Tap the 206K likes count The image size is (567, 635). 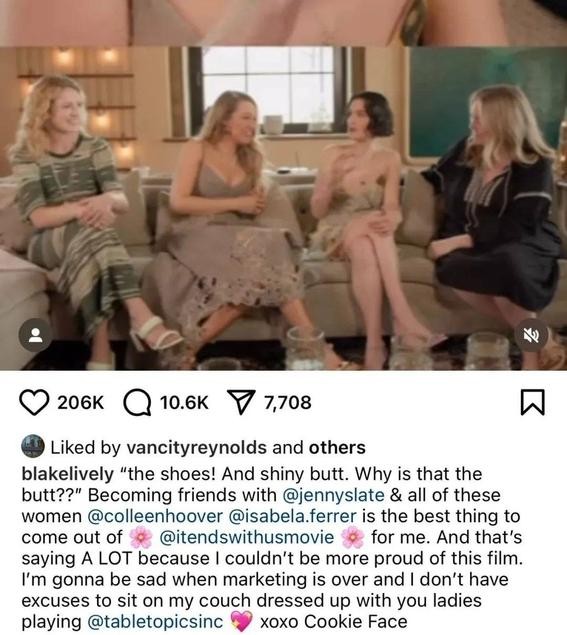81,403
